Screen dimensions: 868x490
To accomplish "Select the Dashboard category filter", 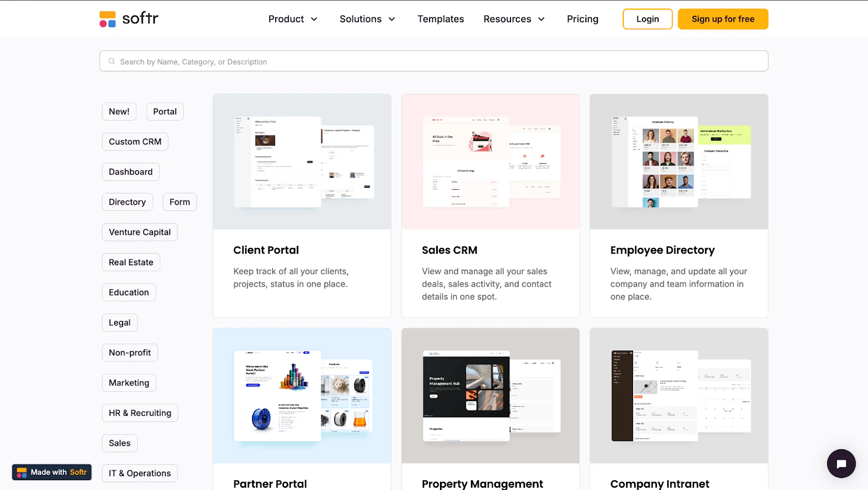I will click(131, 171).
